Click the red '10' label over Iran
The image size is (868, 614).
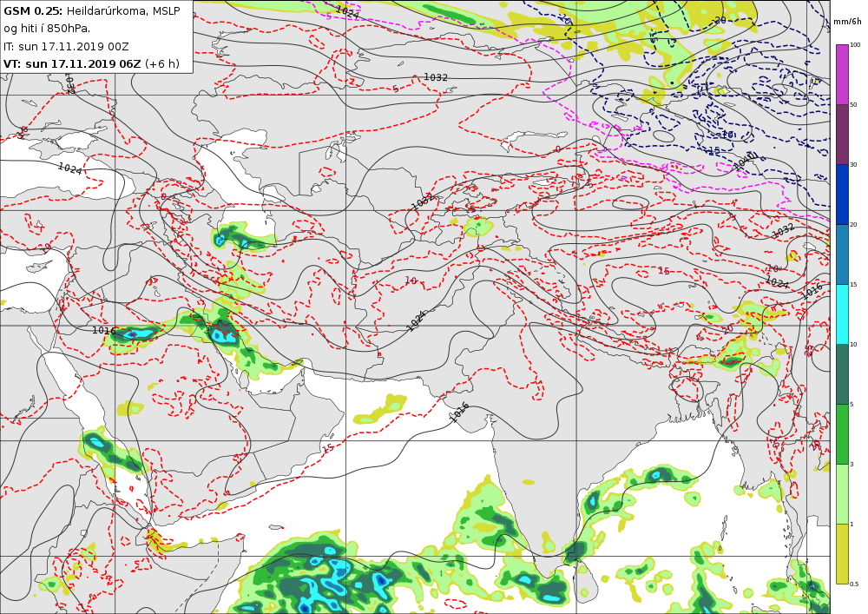tap(411, 281)
